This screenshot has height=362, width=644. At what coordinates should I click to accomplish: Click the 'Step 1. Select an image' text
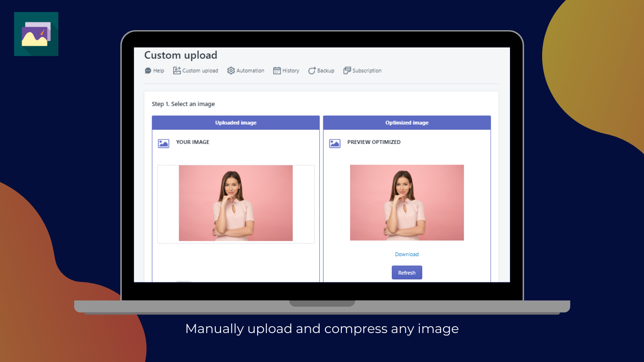pyautogui.click(x=183, y=104)
